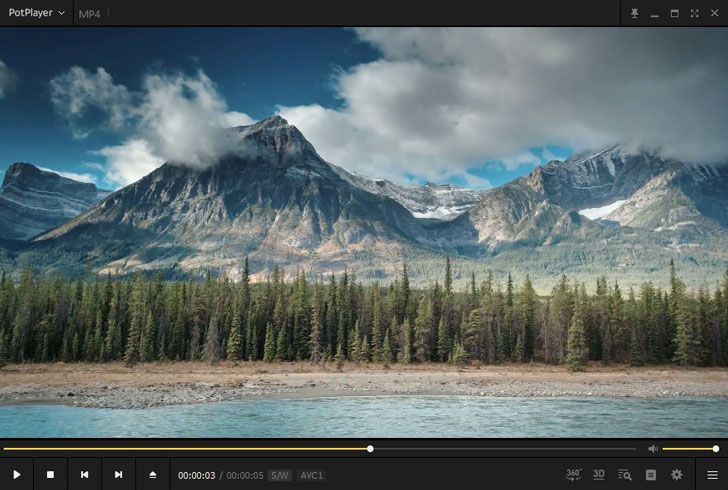Click the MP4 format label in title bar
The height and width of the screenshot is (490, 728).
tap(89, 14)
